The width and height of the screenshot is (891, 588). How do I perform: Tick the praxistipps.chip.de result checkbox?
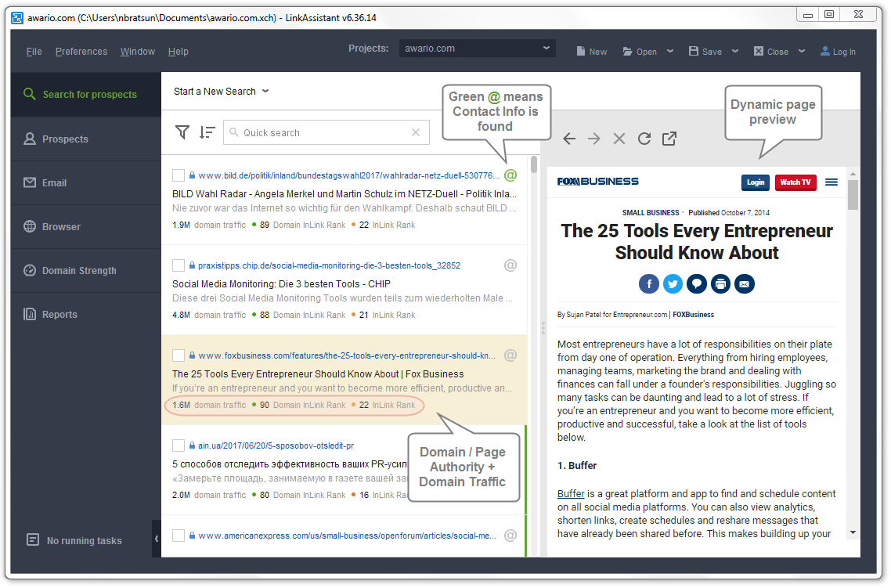179,265
